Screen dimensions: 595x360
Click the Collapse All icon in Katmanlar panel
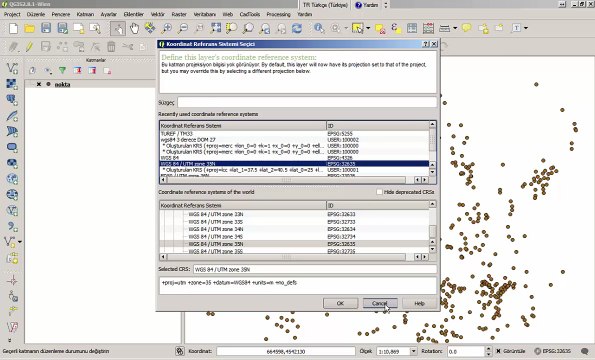tap(92, 71)
